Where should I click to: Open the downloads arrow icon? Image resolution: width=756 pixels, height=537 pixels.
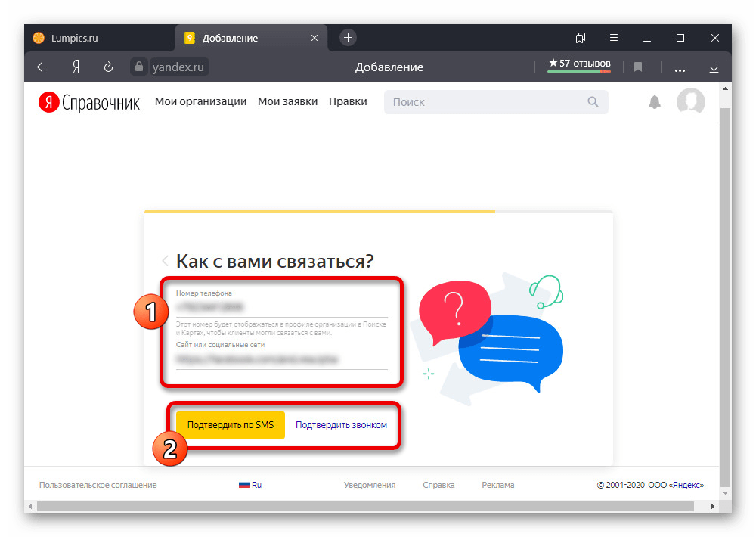click(x=714, y=67)
